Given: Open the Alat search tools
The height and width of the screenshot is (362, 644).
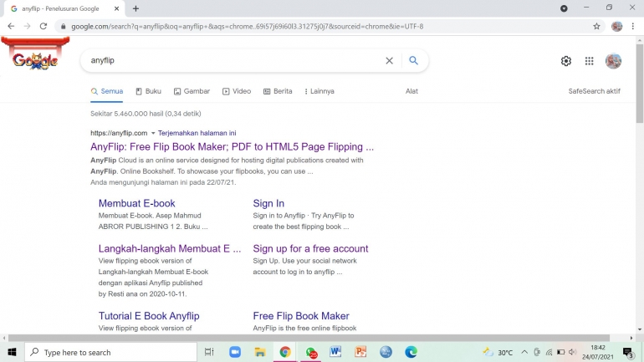Looking at the screenshot, I should click(x=411, y=91).
